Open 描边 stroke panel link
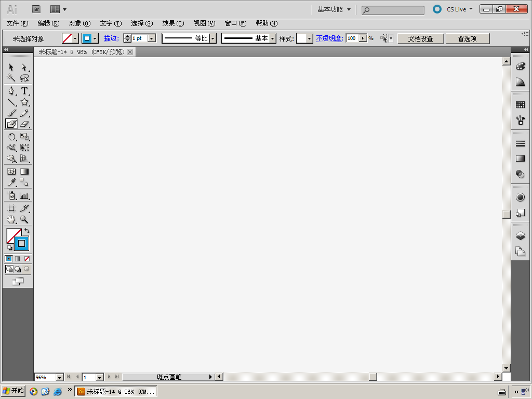The height and width of the screenshot is (399, 532). 111,38
